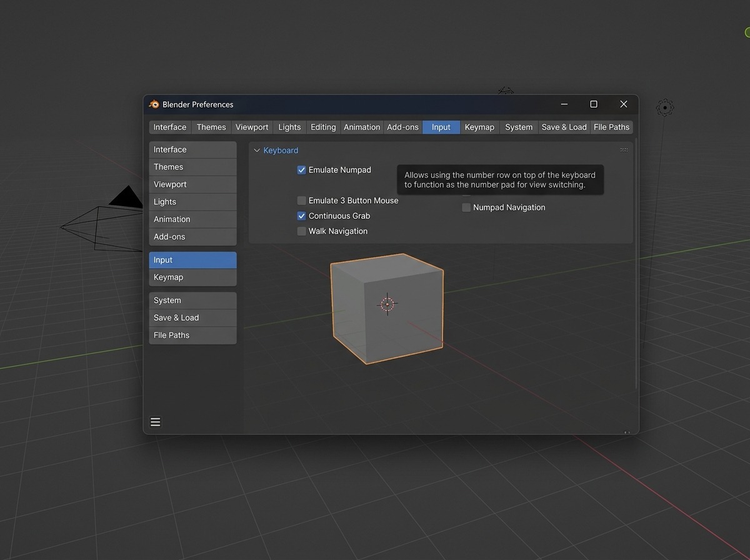Select Add-ons in the left sidebar
750x560 pixels.
pyautogui.click(x=192, y=237)
